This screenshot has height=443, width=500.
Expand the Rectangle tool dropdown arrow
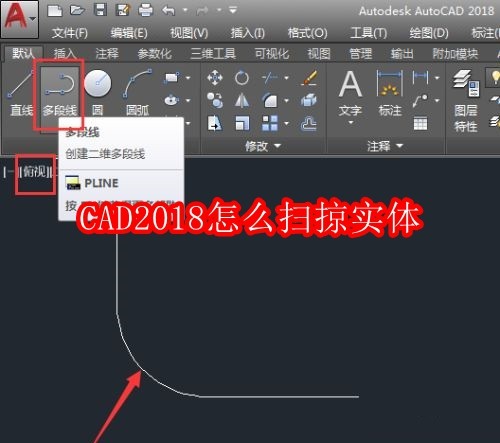[x=188, y=78]
